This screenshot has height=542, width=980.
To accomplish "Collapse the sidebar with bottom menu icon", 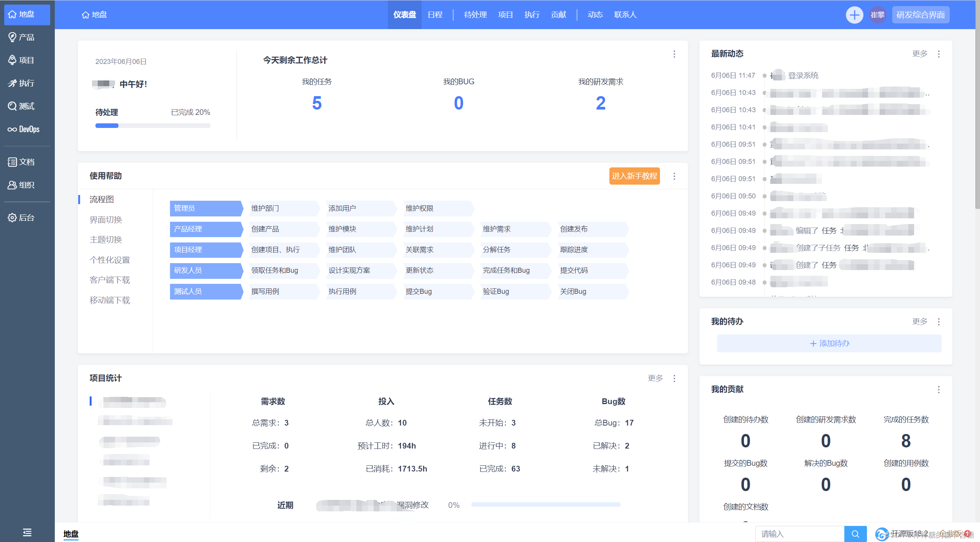I will (27, 532).
